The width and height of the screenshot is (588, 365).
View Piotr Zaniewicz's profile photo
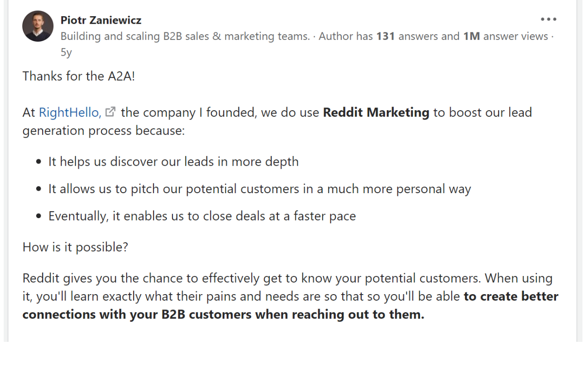[38, 26]
